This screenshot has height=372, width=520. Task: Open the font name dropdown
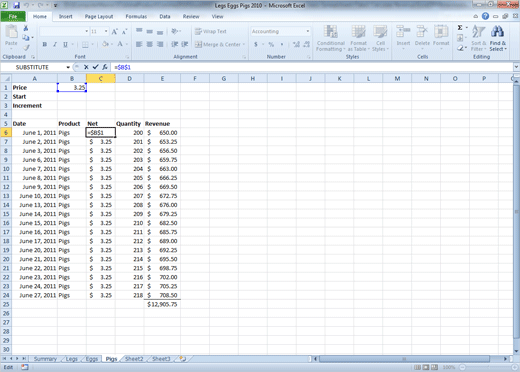(x=87, y=31)
